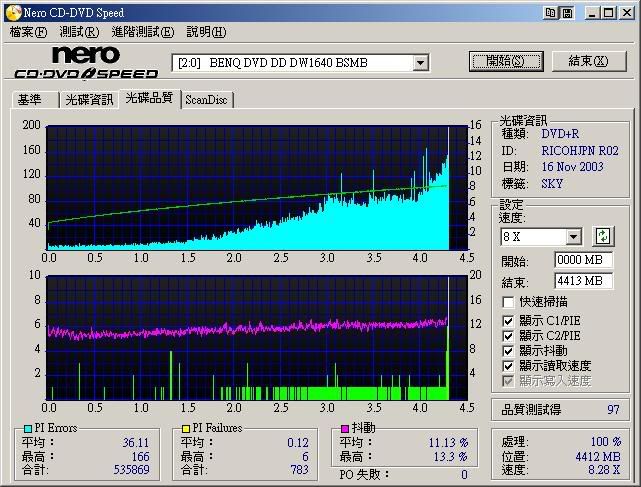This screenshot has height=487, width=641.
Task: Maximize the Nero CD-DVD Speed window
Action: click(608, 13)
